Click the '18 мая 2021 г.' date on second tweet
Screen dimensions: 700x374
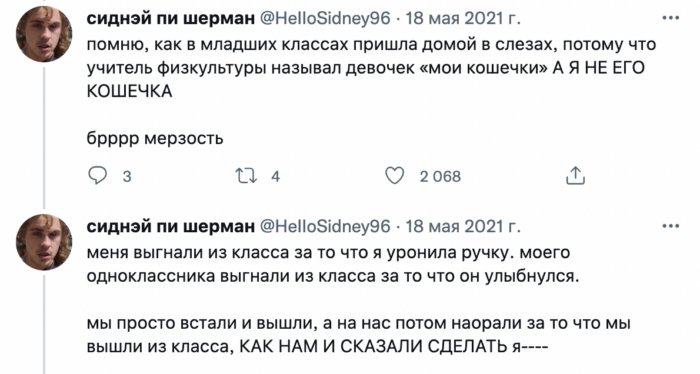[x=463, y=227]
